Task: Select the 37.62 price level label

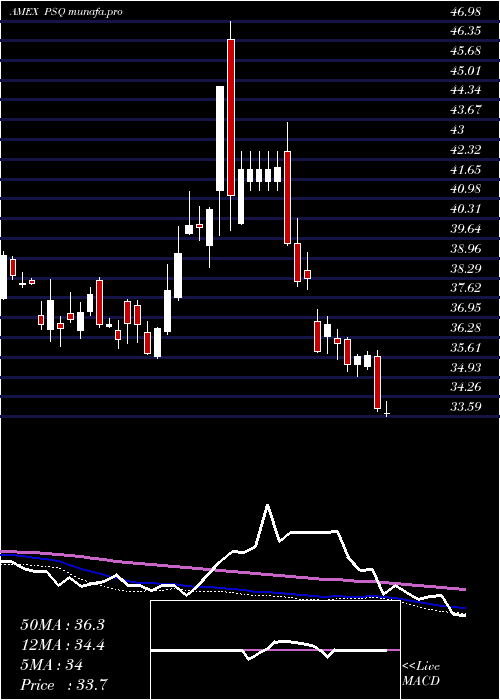Action: [x=466, y=288]
